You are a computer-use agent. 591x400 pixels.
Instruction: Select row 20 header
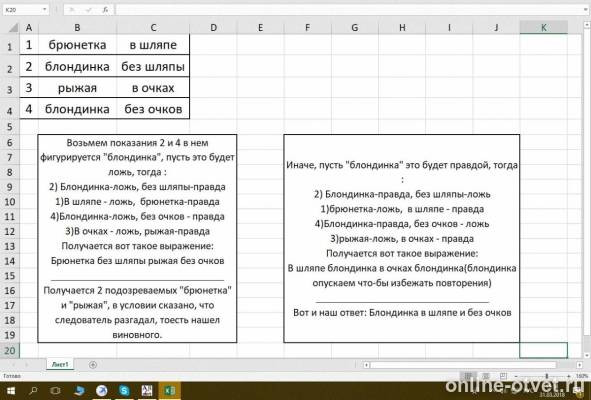(x=9, y=350)
